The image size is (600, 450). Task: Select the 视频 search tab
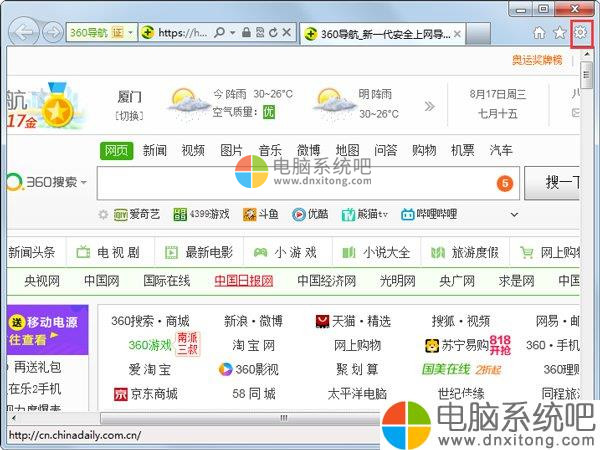tap(193, 150)
